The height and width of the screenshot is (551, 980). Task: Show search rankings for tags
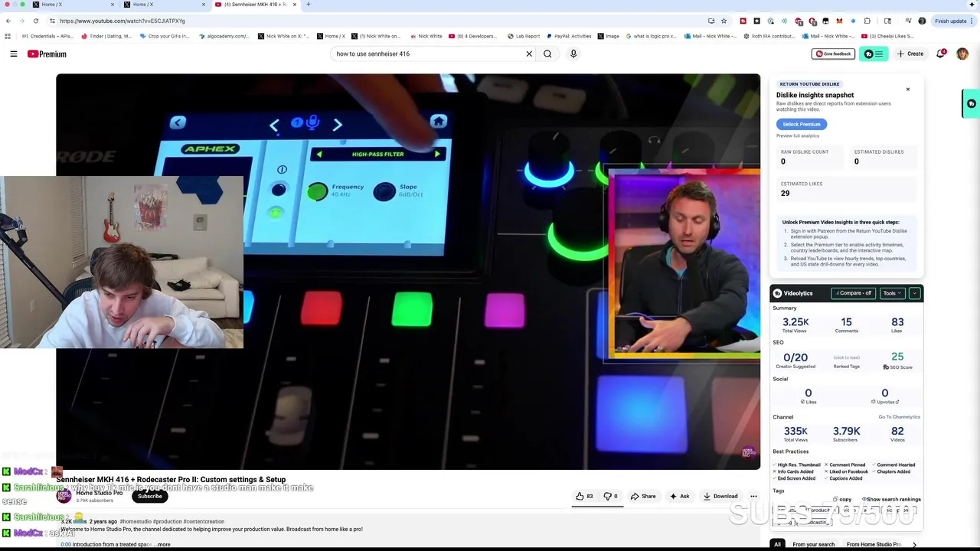coord(891,499)
